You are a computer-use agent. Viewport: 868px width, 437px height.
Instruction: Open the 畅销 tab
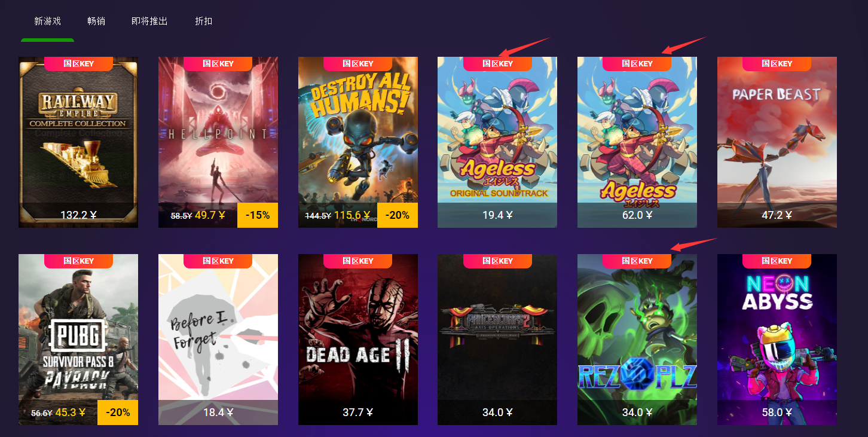tap(96, 21)
